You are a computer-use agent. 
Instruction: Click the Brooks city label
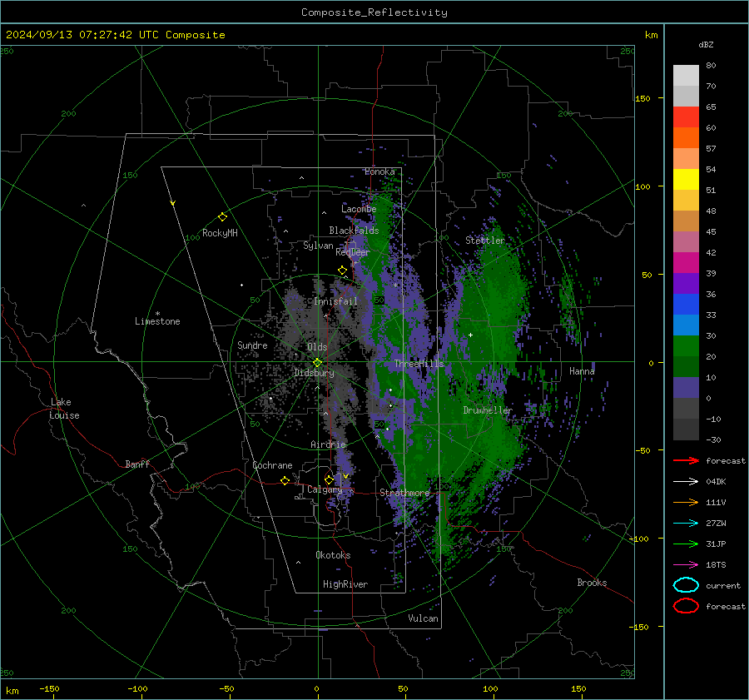pos(592,583)
